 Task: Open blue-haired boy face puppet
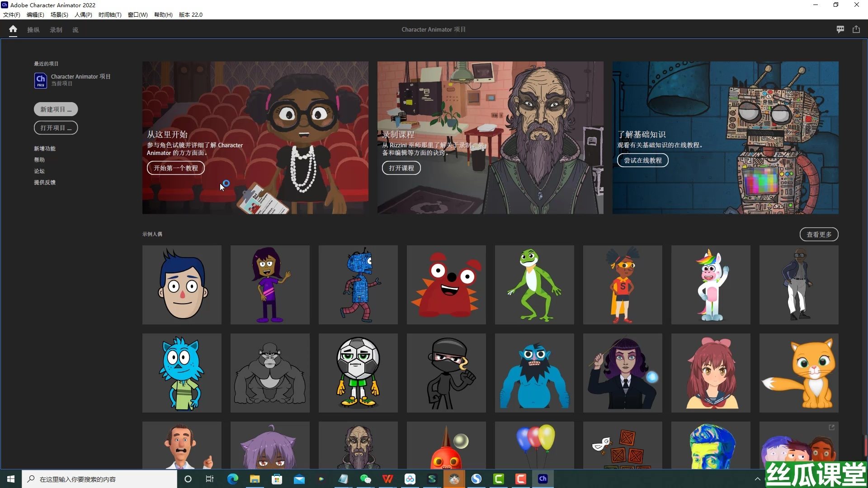point(182,285)
